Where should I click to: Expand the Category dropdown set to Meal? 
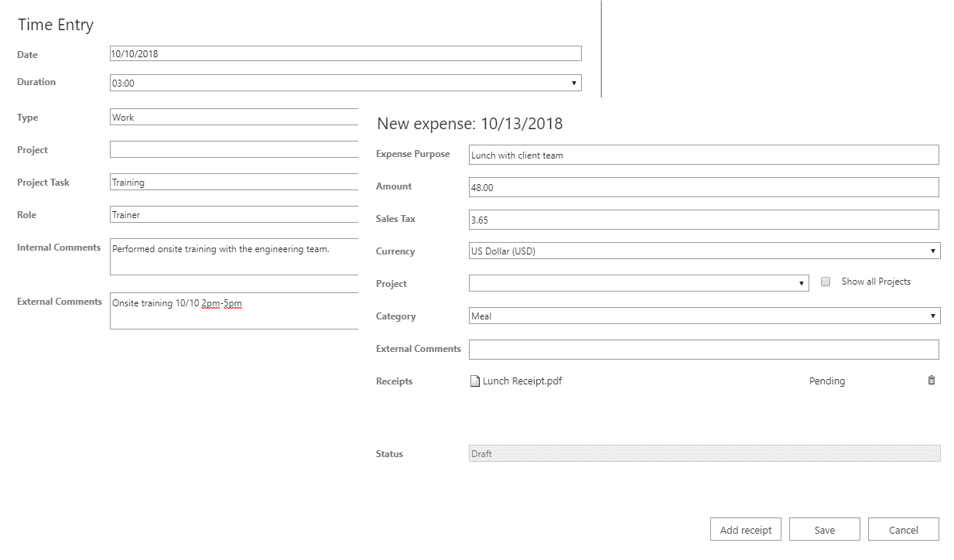tap(704, 316)
